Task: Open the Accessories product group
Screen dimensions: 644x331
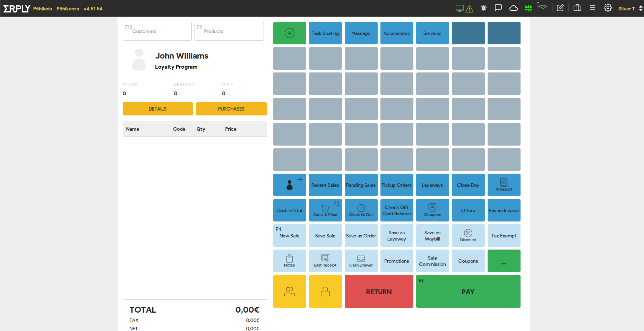Action: (397, 33)
